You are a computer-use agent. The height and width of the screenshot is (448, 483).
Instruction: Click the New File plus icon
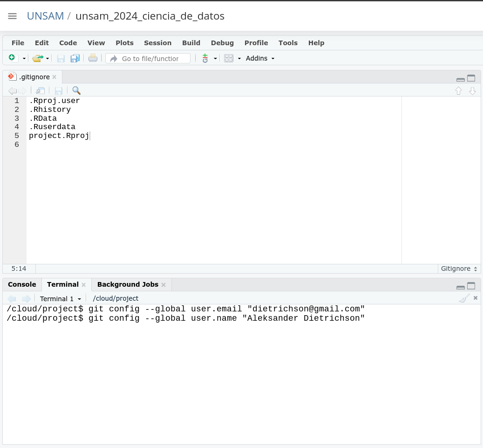click(12, 58)
